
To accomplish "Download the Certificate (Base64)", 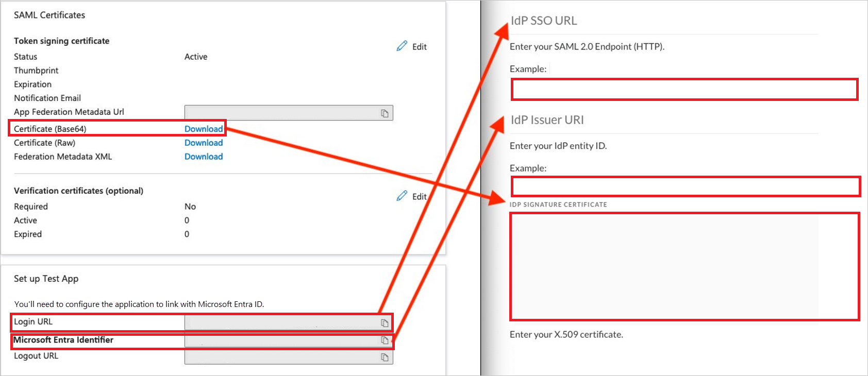I will pyautogui.click(x=204, y=129).
